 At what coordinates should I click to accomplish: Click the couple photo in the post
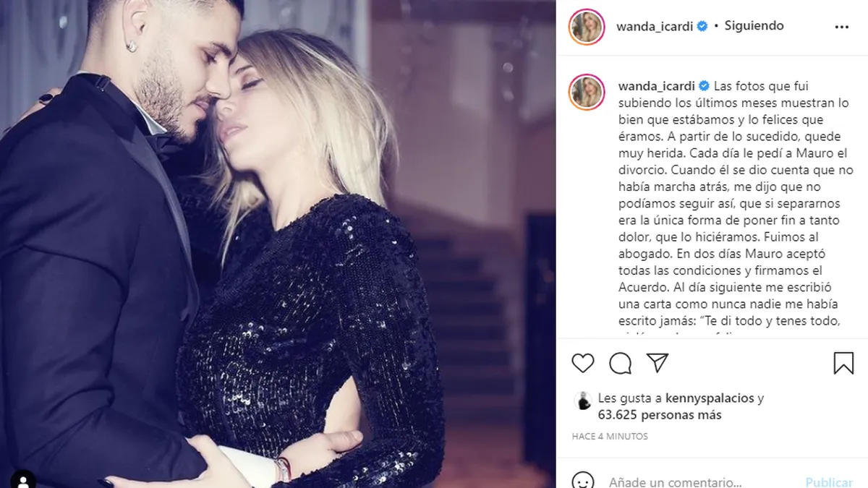(x=278, y=244)
